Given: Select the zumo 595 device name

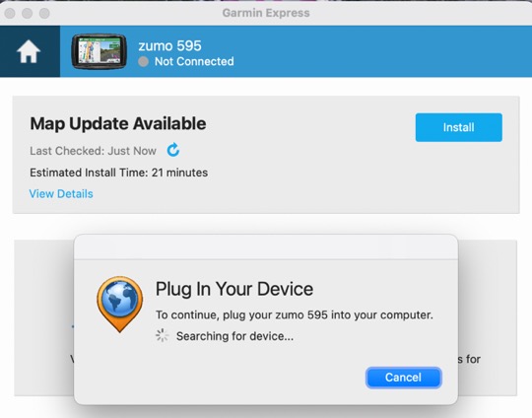Looking at the screenshot, I should point(170,45).
